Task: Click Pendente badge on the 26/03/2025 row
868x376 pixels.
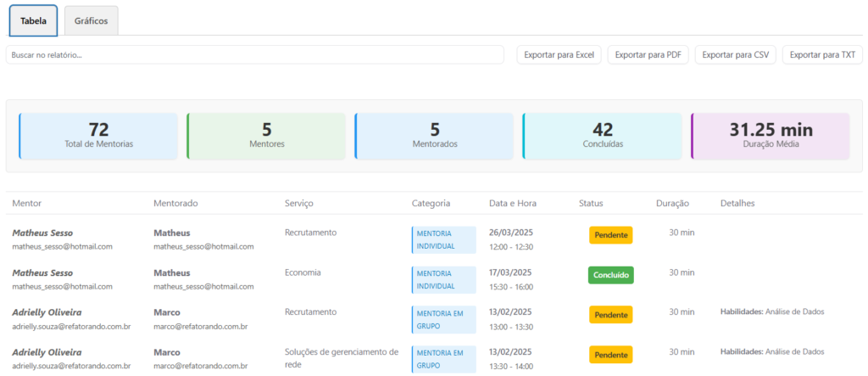Action: 610,235
